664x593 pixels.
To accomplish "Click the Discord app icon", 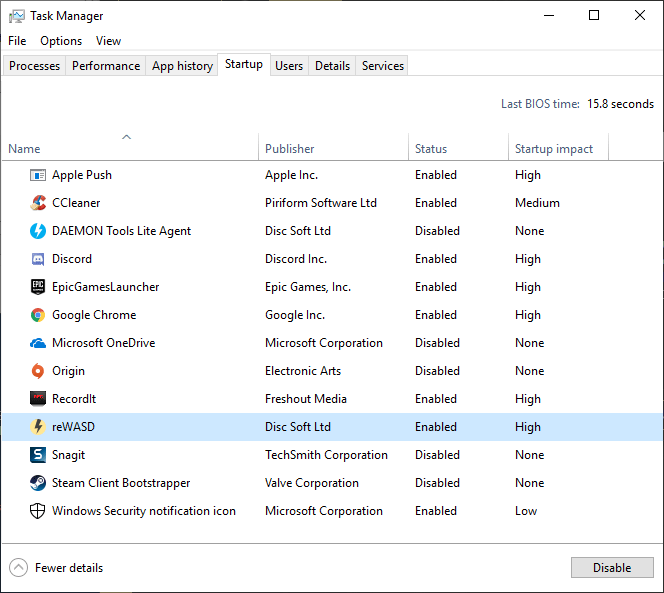I will pyautogui.click(x=38, y=259).
